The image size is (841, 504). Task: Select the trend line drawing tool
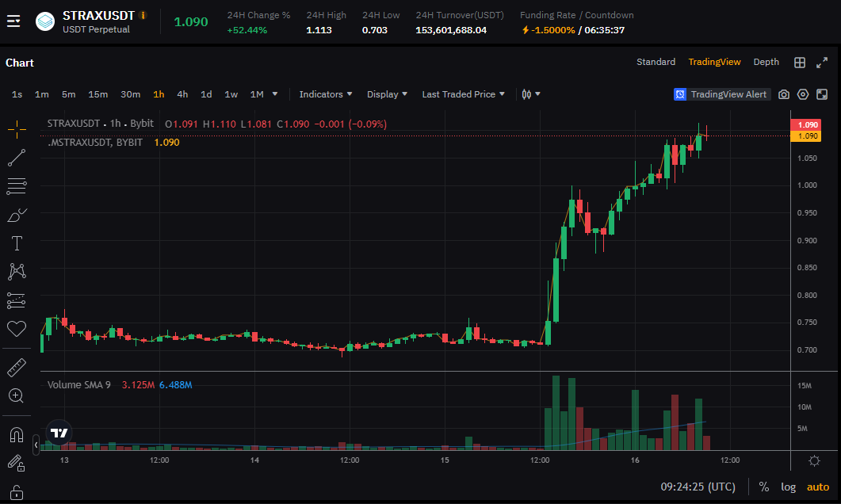tap(17, 158)
